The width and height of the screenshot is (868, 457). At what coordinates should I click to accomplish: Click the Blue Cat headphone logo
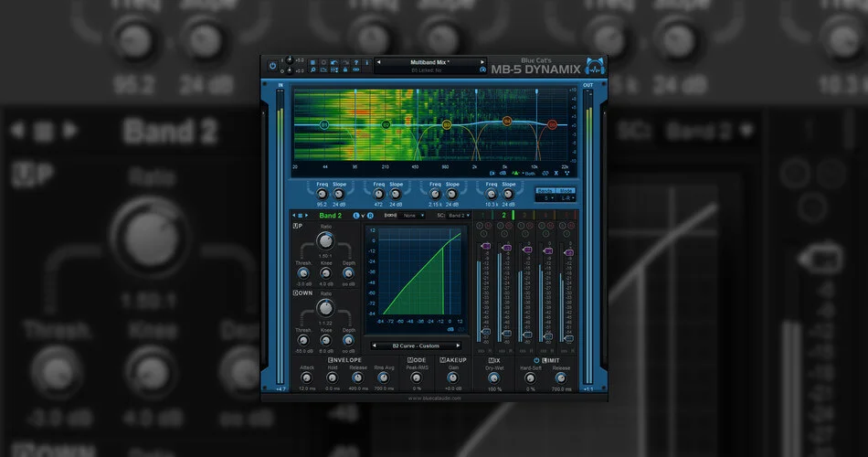[x=595, y=66]
